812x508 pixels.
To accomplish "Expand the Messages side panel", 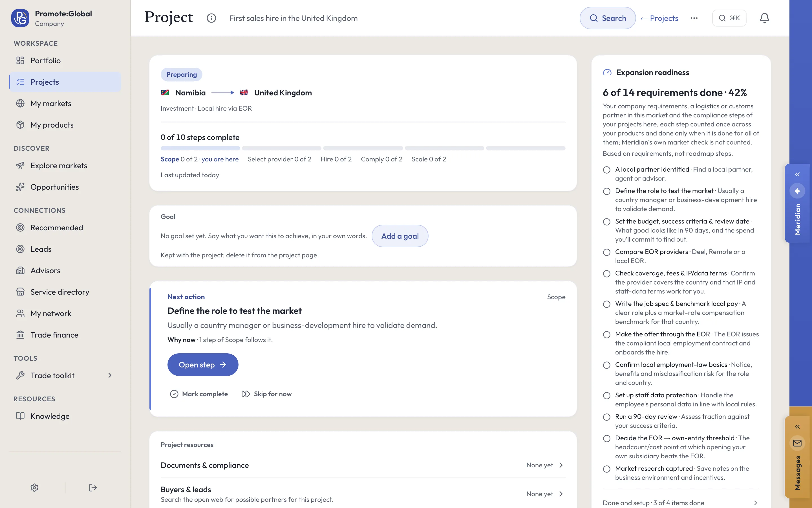I will 797,427.
